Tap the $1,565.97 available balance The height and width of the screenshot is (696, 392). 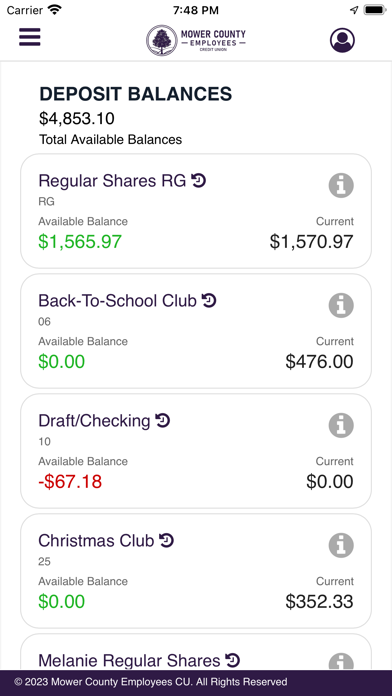coord(80,241)
